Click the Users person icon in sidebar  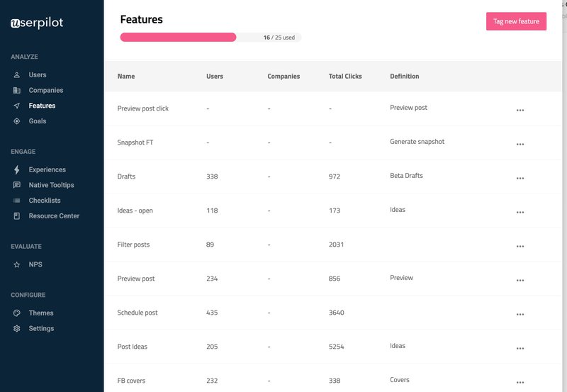click(17, 75)
